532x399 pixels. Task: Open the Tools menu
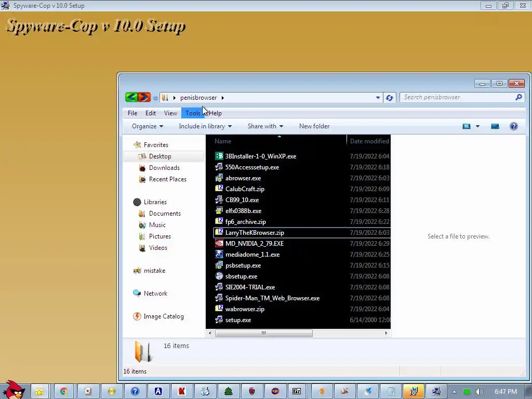point(193,113)
